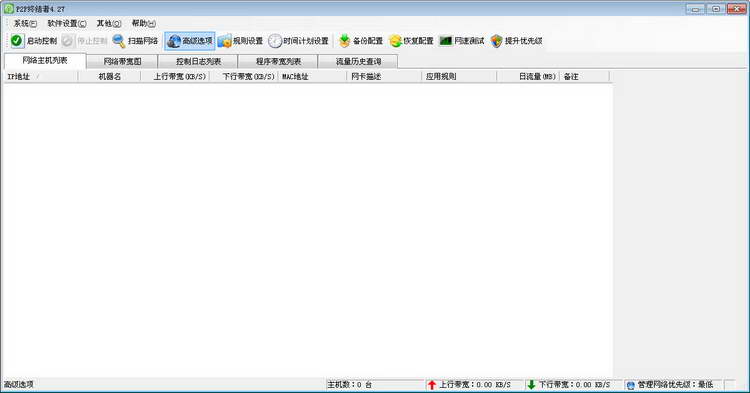The width and height of the screenshot is (750, 393).
Task: Click the 恢复配置 icon
Action: point(395,41)
